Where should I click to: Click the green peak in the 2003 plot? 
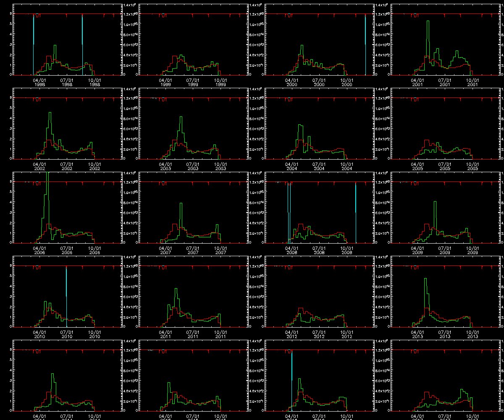[x=181, y=118]
